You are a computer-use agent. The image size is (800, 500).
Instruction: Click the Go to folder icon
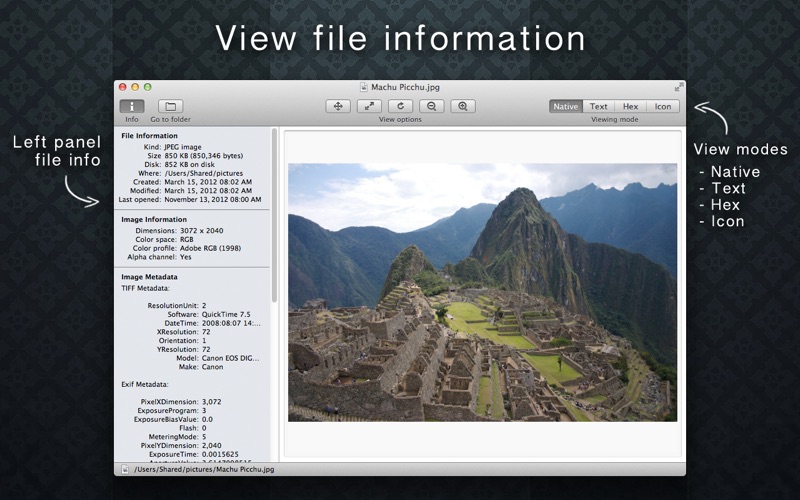(x=170, y=106)
